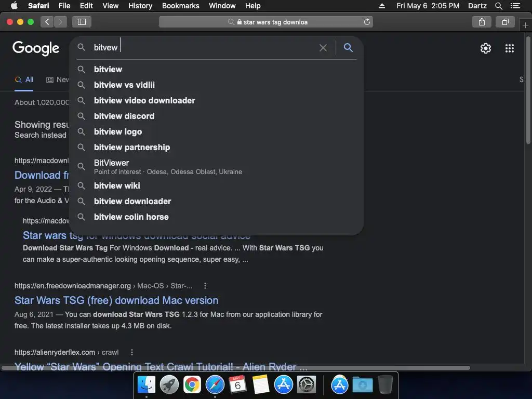
Task: Open Calendar app in the Dock
Action: [237, 385]
